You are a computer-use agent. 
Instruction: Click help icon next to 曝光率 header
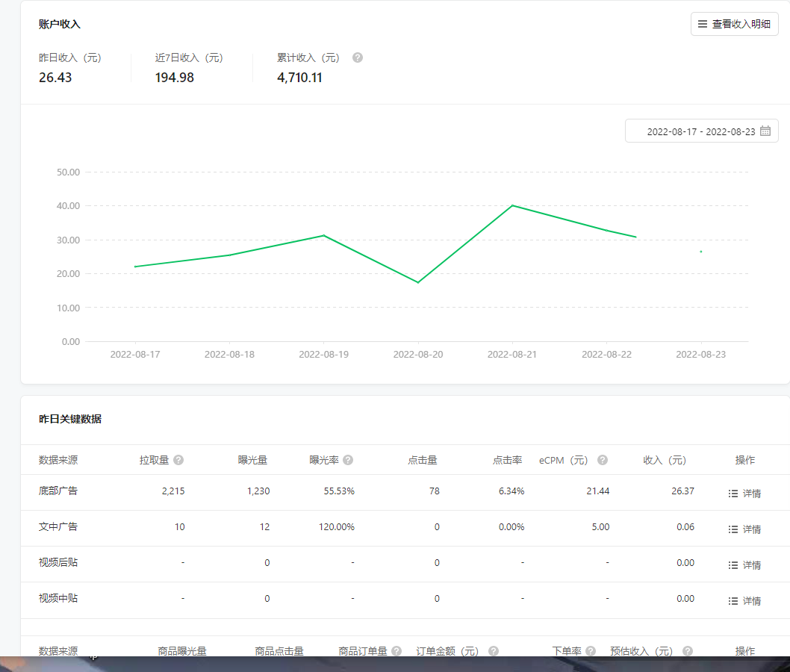[348, 460]
